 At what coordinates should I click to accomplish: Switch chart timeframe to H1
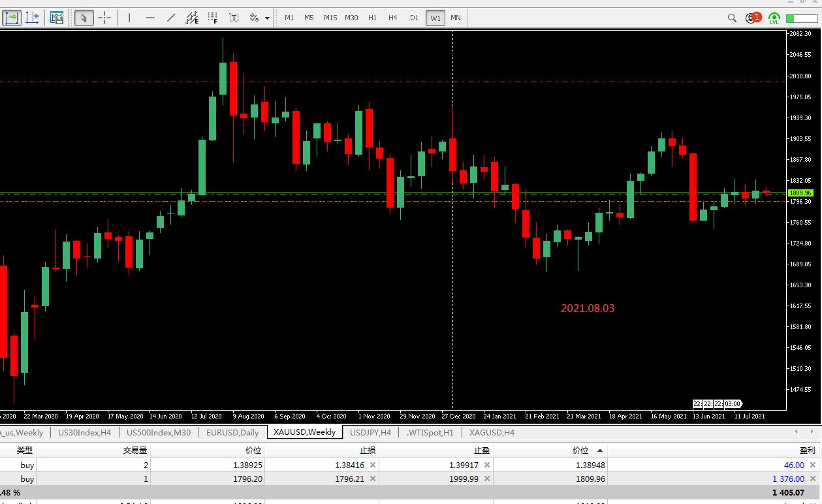372,18
